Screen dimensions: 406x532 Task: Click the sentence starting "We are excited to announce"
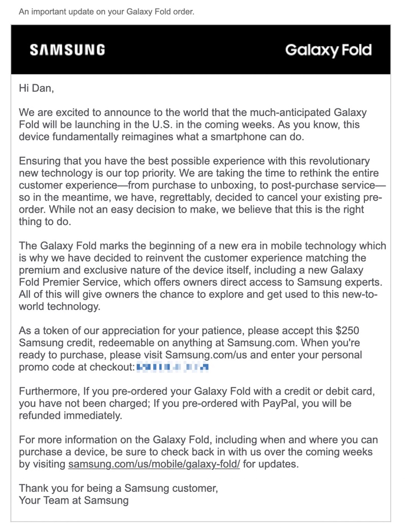192,113
